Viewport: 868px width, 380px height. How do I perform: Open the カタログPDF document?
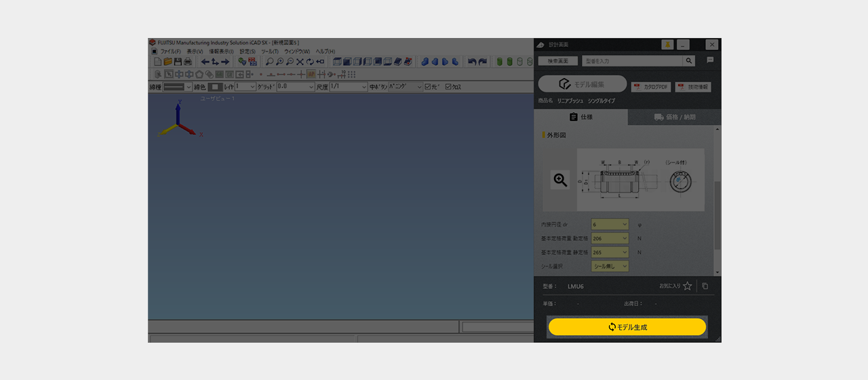coord(650,87)
